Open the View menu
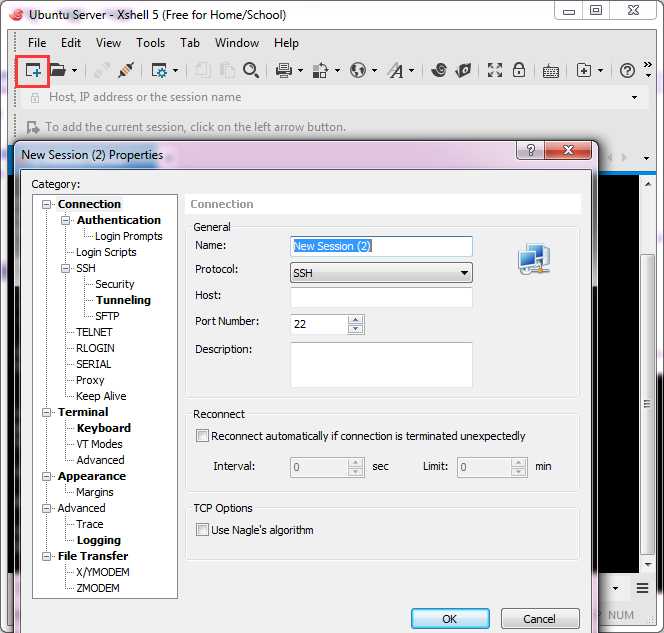This screenshot has height=633, width=664. [x=108, y=43]
